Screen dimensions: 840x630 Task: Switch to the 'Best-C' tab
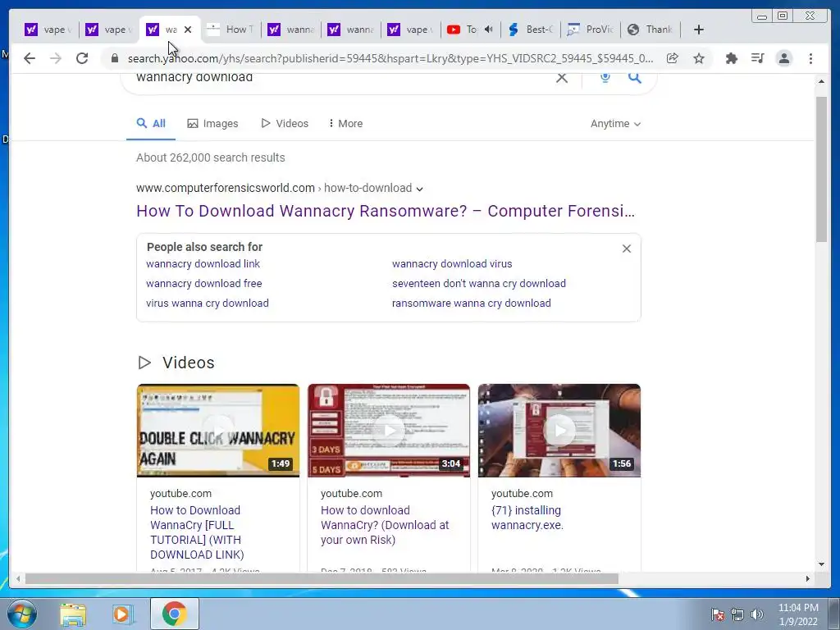(531, 30)
